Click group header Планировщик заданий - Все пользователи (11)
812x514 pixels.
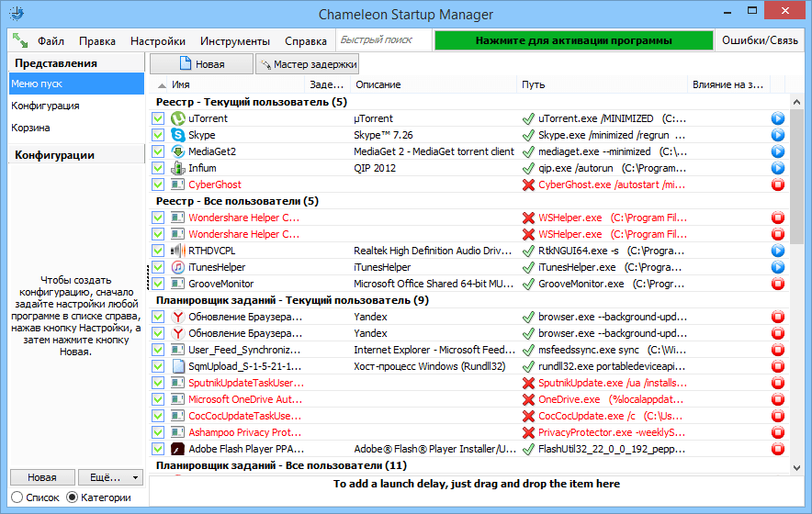point(281,465)
